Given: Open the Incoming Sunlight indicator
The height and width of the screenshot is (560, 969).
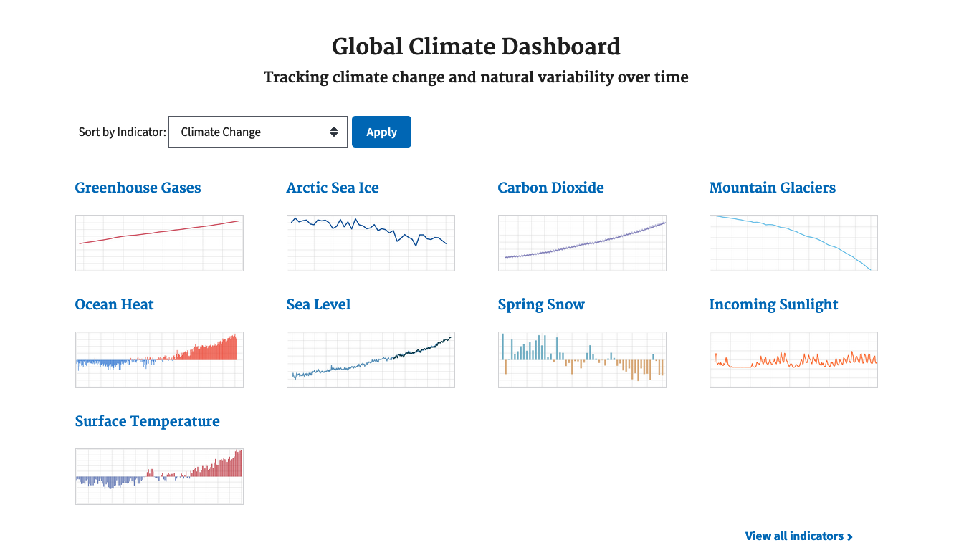Looking at the screenshot, I should pos(773,304).
